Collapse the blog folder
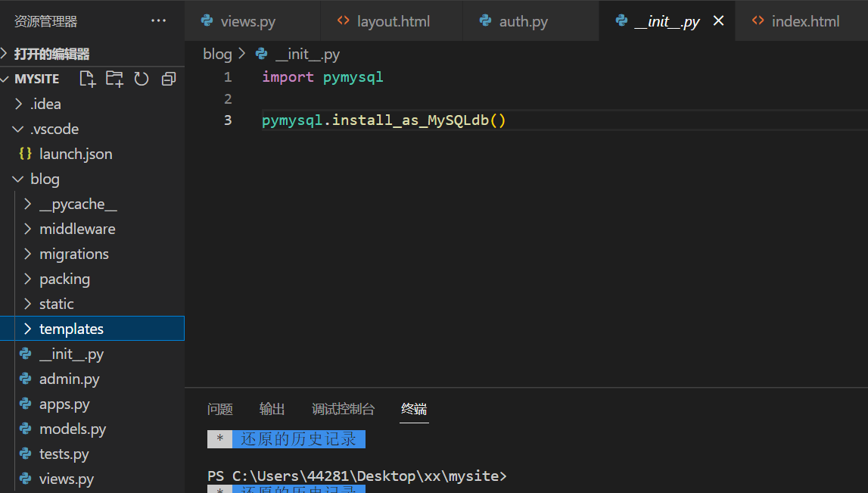The height and width of the screenshot is (493, 868). click(45, 179)
